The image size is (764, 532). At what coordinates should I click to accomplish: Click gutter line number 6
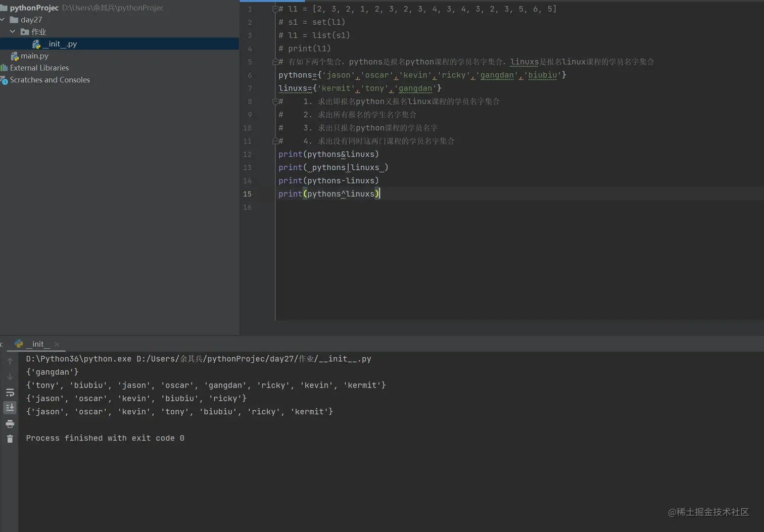(250, 75)
